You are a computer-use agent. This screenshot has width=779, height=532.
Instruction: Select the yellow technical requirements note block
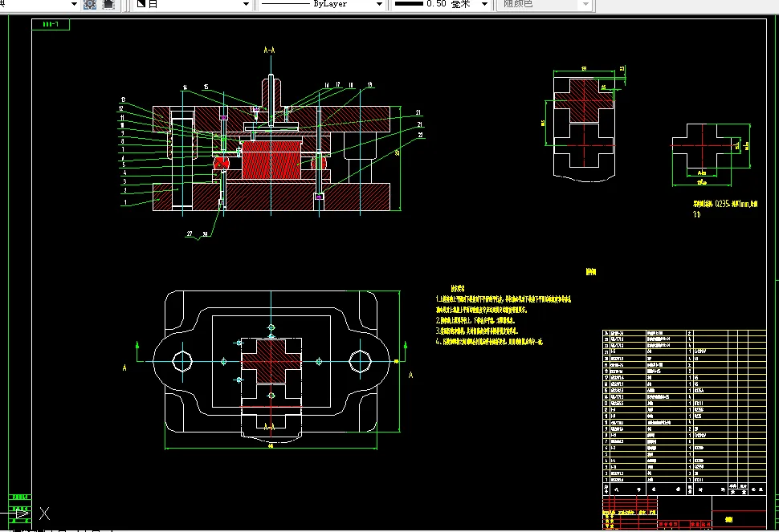(x=504, y=315)
